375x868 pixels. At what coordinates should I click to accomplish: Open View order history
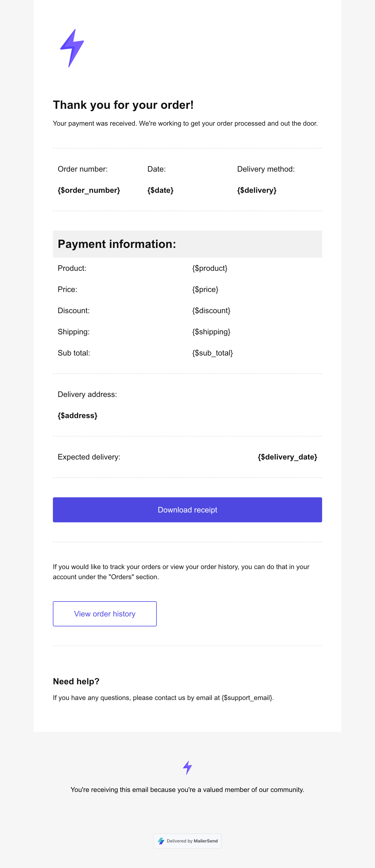(105, 614)
